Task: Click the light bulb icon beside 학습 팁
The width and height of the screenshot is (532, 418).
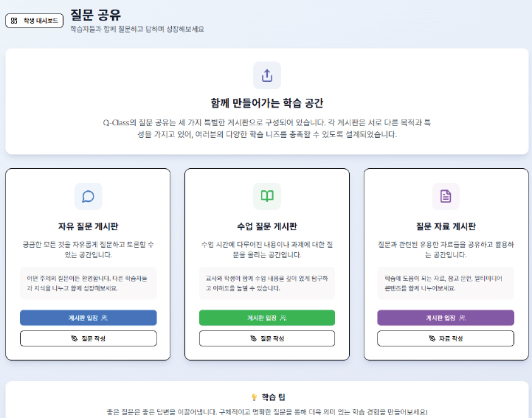Action: [254, 397]
